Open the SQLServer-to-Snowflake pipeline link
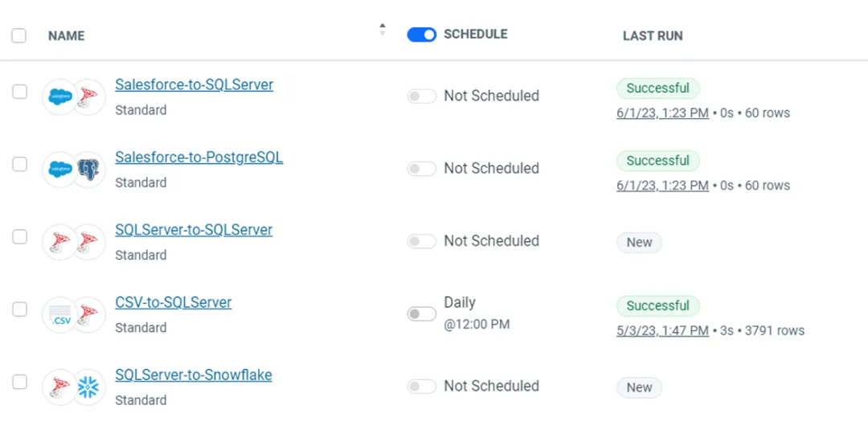868x422 pixels. click(193, 375)
